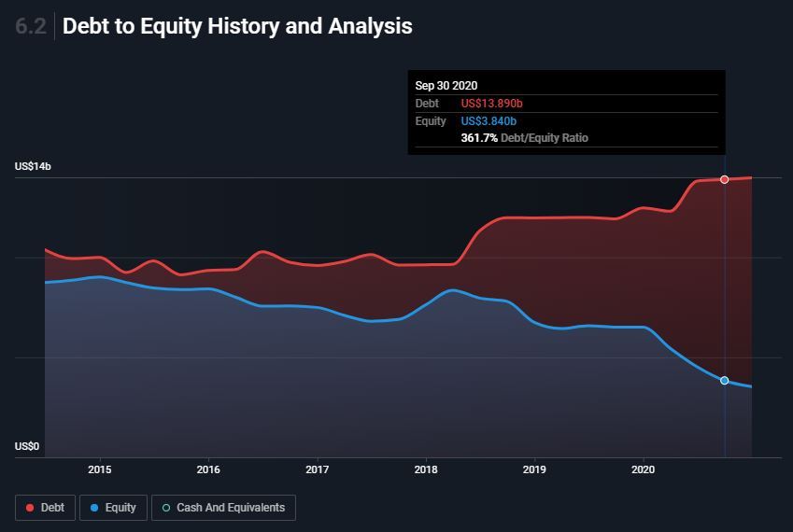
Task: Click the 2017 year axis label
Action: pos(318,469)
